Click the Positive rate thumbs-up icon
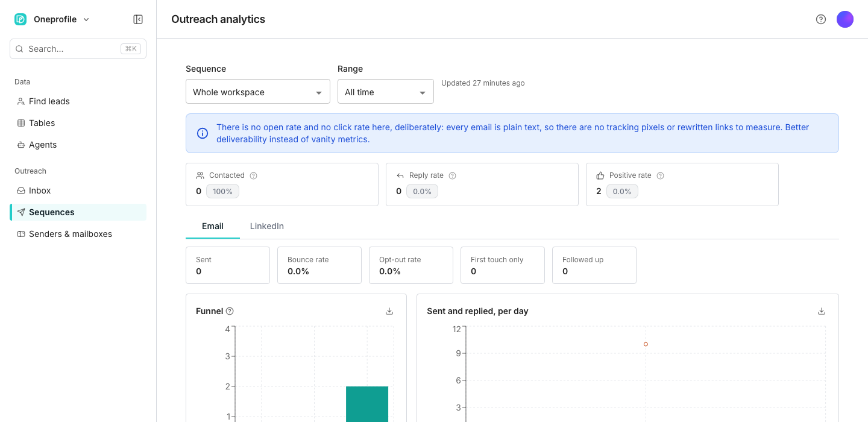The image size is (868, 422). tap(600, 175)
